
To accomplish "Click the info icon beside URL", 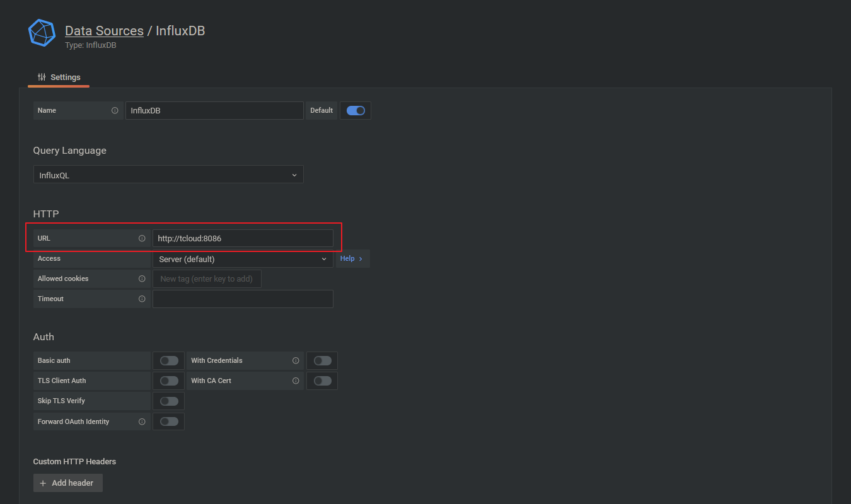I will coord(142,238).
